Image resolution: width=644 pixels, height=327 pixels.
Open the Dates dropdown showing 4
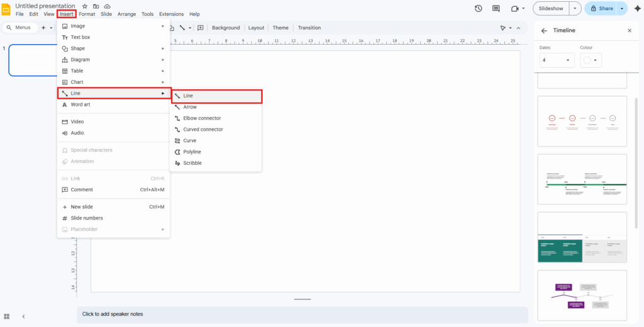pos(557,60)
